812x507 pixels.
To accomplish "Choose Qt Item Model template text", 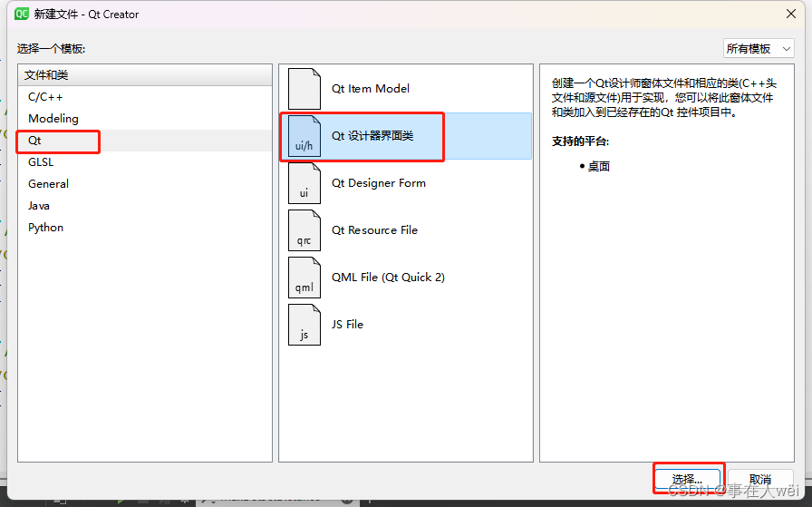I will [371, 89].
